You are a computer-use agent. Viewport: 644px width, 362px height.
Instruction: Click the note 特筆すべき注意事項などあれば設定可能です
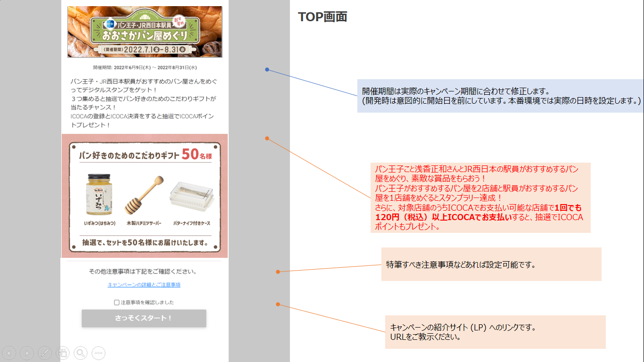tap(491, 264)
